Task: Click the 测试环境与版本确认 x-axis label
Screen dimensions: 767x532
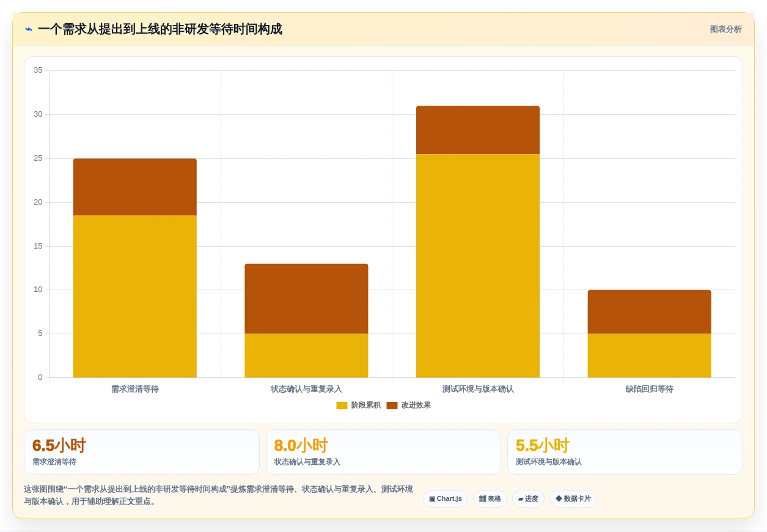Action: pyautogui.click(x=478, y=389)
